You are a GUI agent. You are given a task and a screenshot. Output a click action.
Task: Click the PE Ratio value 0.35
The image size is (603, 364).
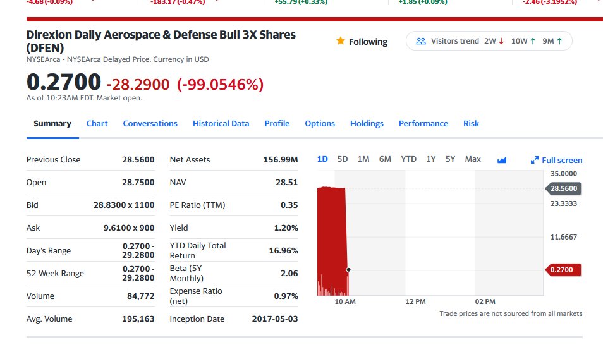click(x=289, y=205)
